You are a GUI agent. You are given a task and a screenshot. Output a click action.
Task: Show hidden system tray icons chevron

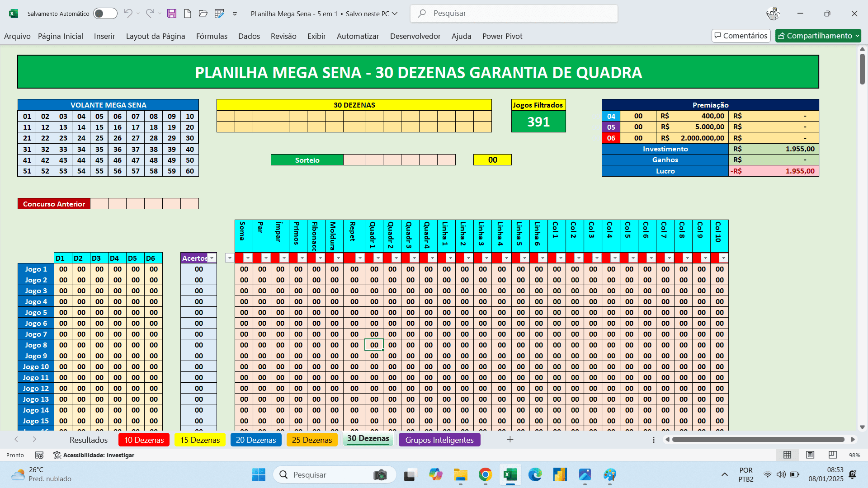(725, 474)
